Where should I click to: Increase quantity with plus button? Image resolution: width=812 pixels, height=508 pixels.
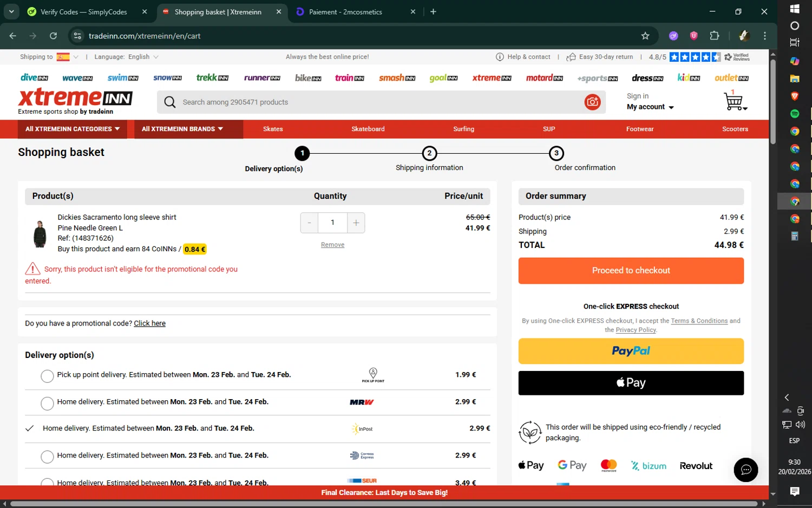pyautogui.click(x=356, y=223)
